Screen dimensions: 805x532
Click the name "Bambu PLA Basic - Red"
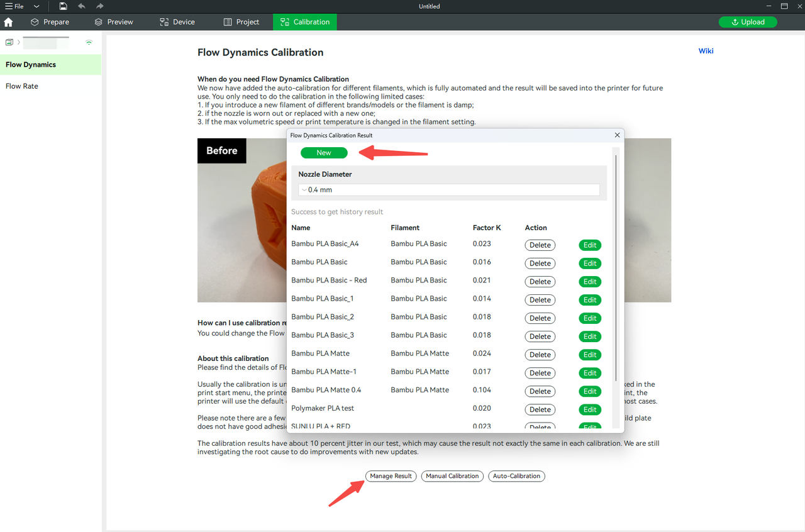point(329,280)
